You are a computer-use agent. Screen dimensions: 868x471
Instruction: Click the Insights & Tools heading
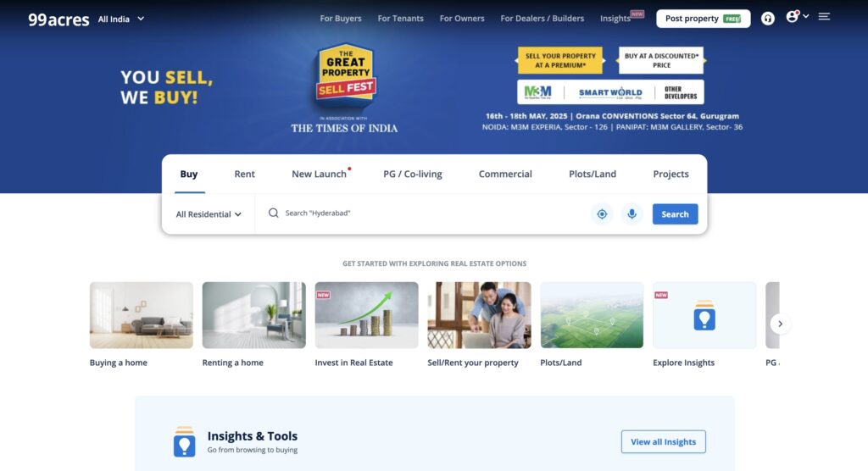pyautogui.click(x=253, y=435)
